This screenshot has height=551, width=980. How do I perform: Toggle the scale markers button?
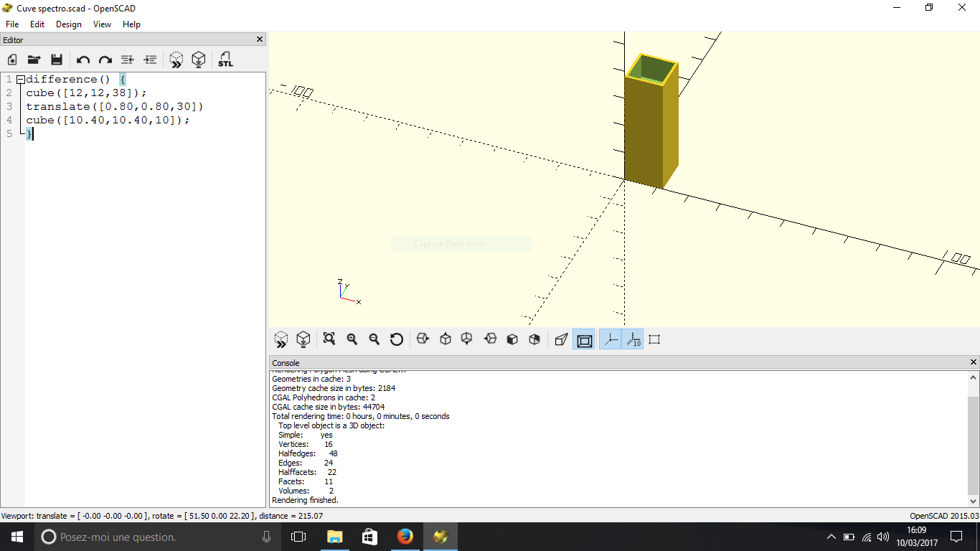click(x=633, y=339)
